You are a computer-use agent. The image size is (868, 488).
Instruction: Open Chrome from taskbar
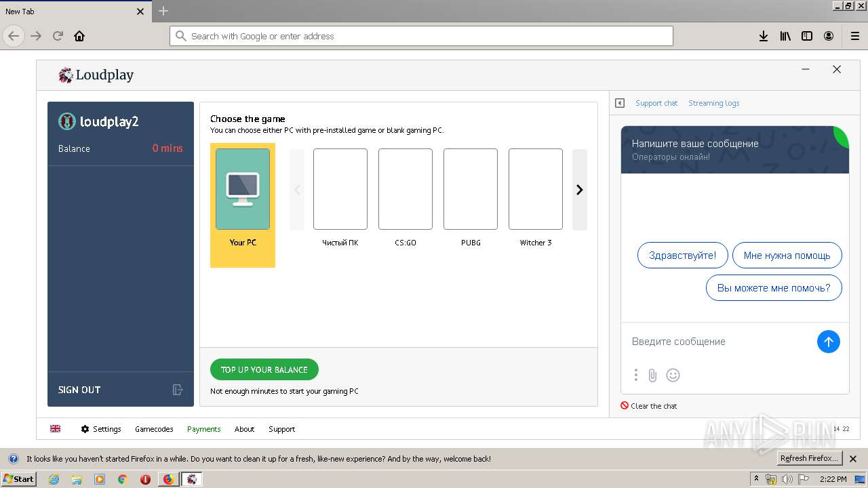(x=122, y=479)
